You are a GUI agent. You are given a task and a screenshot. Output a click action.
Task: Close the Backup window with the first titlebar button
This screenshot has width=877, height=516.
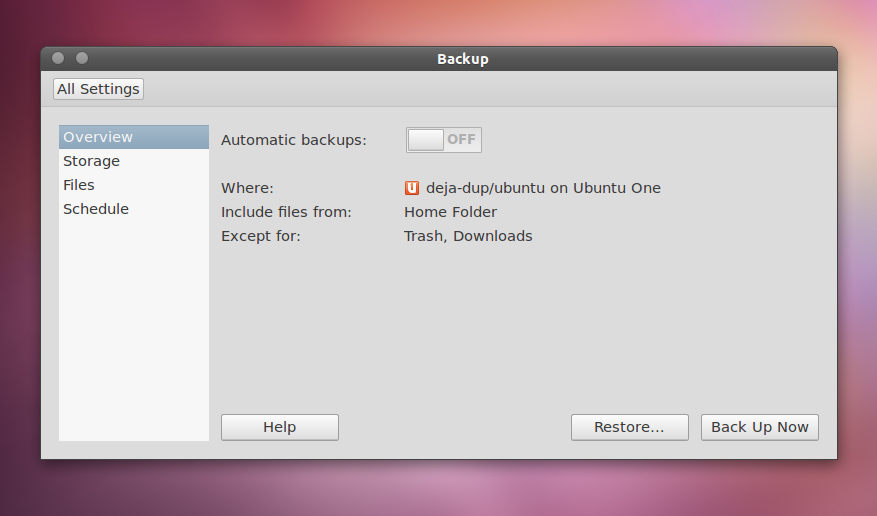58,58
